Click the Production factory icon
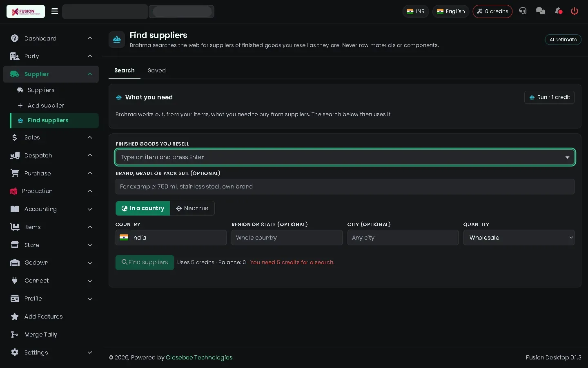 (13, 191)
